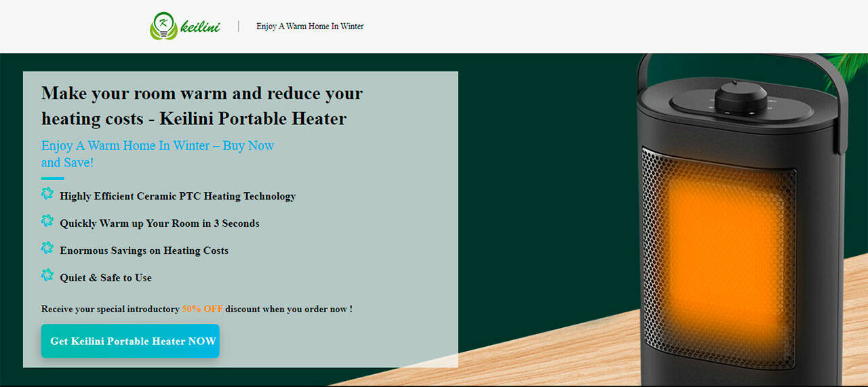Click the green keilini brand name text
This screenshot has height=387, width=868.
coord(200,27)
